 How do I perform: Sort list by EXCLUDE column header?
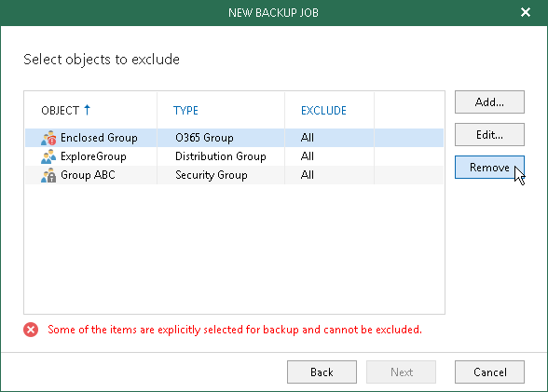(323, 110)
